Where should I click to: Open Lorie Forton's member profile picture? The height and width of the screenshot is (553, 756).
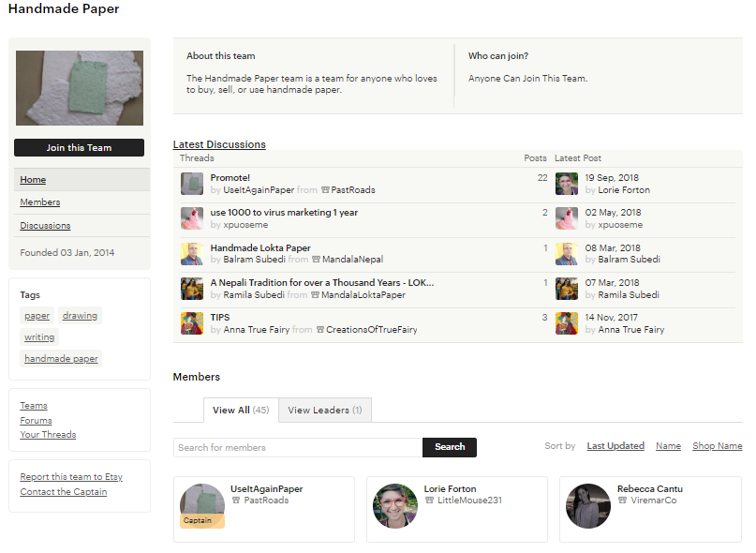pos(395,506)
